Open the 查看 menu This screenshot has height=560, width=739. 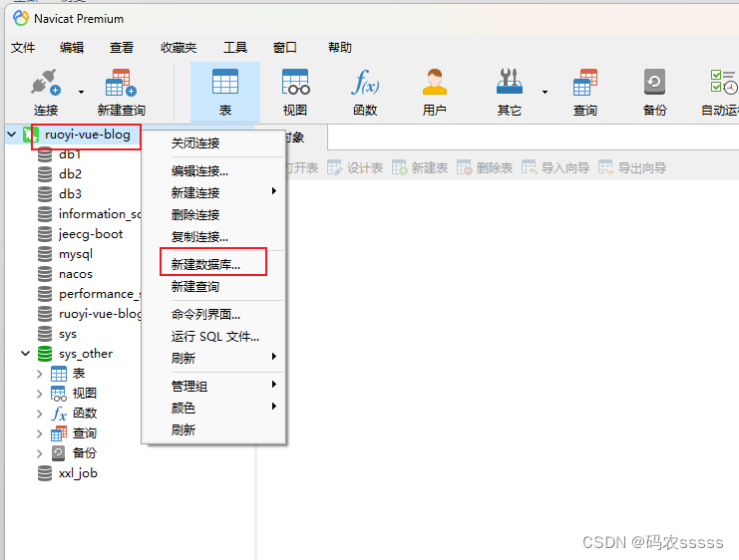pyautogui.click(x=121, y=48)
